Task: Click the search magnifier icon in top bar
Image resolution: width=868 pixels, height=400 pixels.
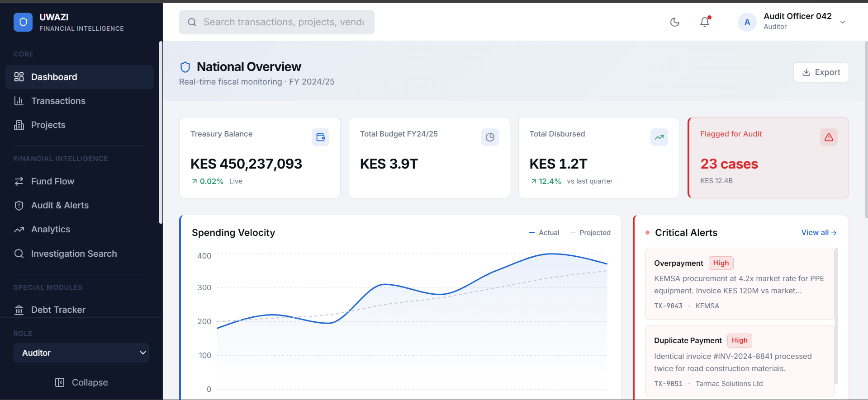Action: point(192,22)
